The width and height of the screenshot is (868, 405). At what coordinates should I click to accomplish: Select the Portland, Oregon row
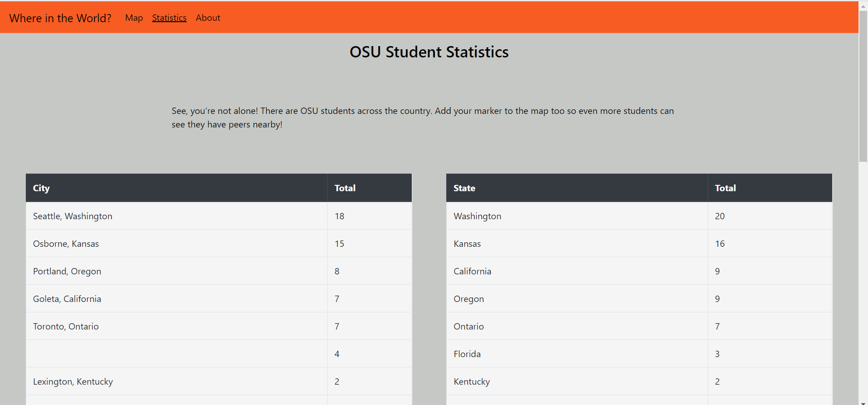click(219, 271)
